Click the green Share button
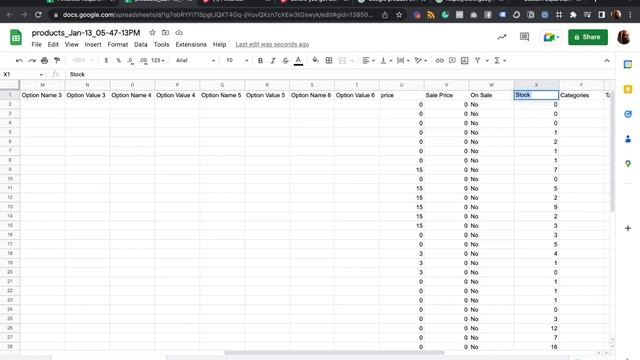 [588, 37]
